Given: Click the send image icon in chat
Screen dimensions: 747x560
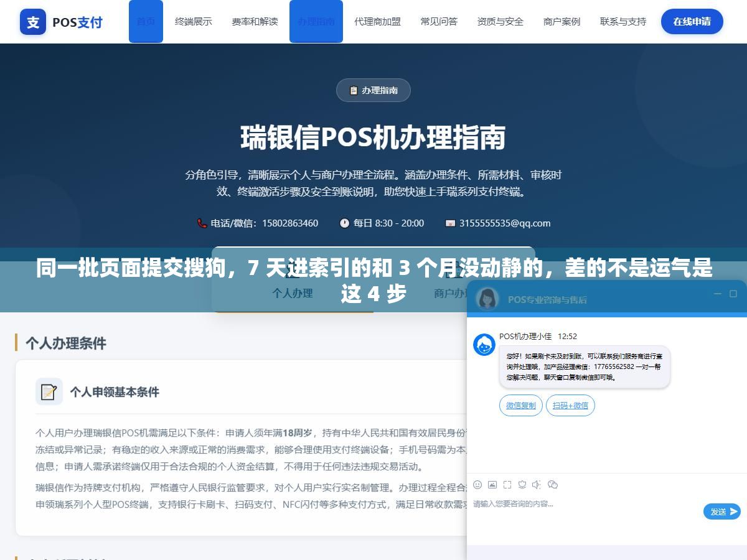Looking at the screenshot, I should [x=492, y=484].
